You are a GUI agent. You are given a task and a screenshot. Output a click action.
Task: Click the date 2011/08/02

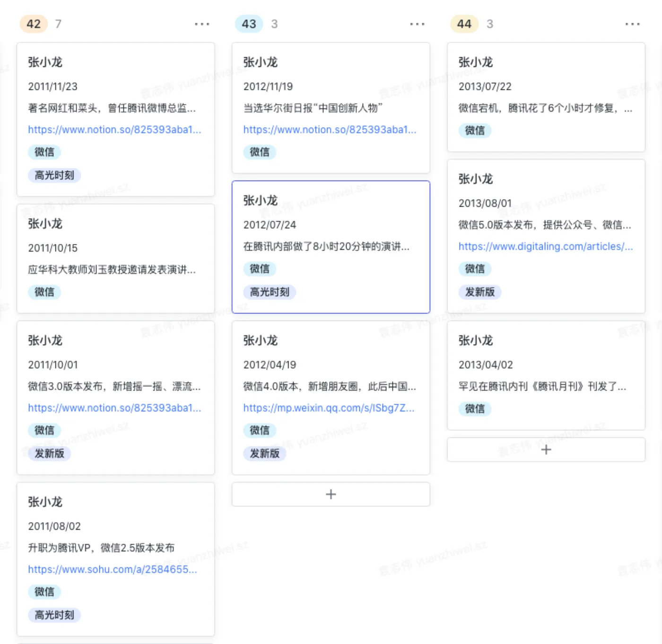[x=54, y=526]
